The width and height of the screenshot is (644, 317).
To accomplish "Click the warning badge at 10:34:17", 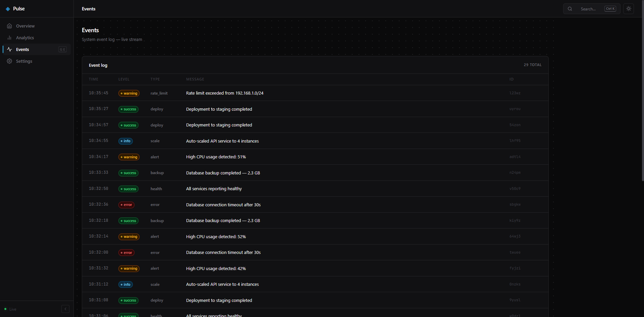I will (x=129, y=157).
